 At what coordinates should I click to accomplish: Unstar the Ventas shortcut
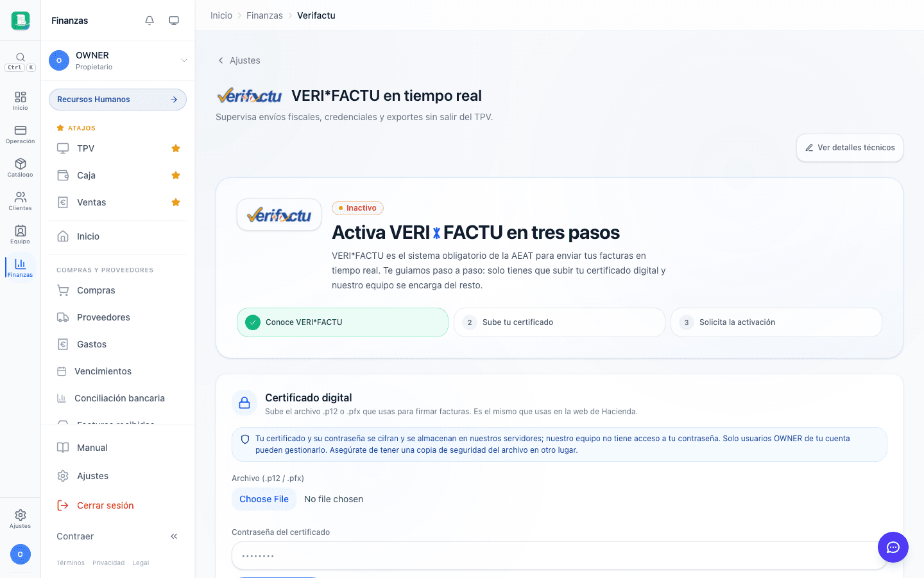coord(176,202)
